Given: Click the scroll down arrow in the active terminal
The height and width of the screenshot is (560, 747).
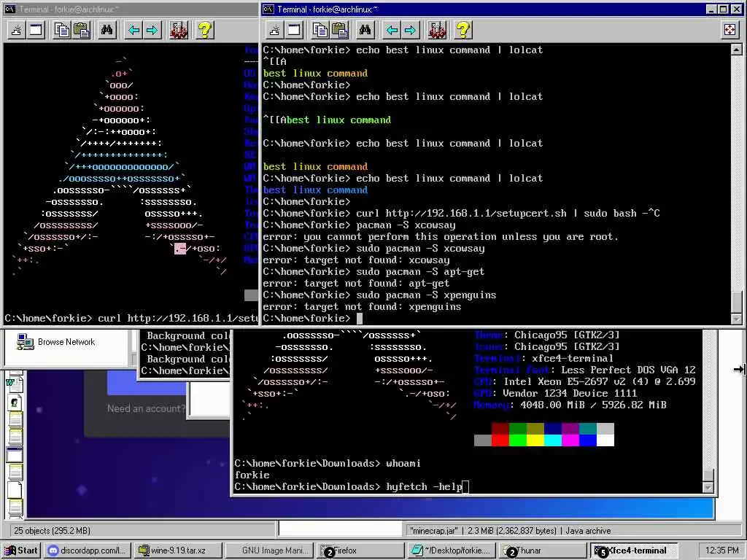Looking at the screenshot, I should coord(736,319).
